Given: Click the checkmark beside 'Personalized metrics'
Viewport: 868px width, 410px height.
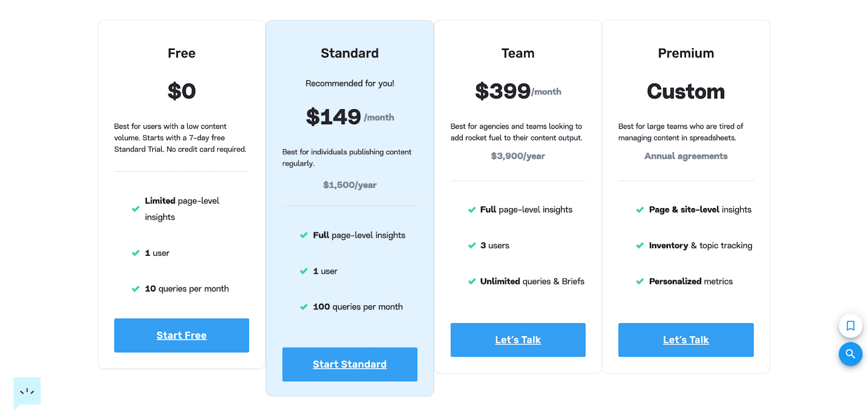Looking at the screenshot, I should (639, 281).
